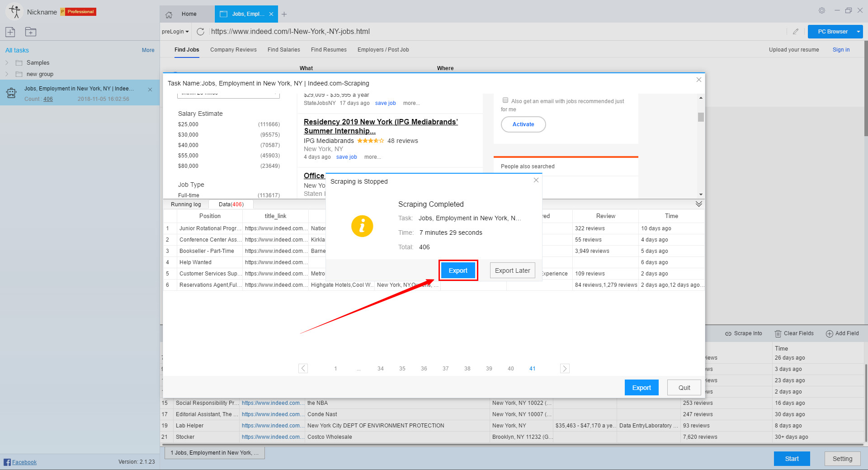868x470 pixels.
Task: Click the robot task icon in sidebar
Action: [x=11, y=93]
